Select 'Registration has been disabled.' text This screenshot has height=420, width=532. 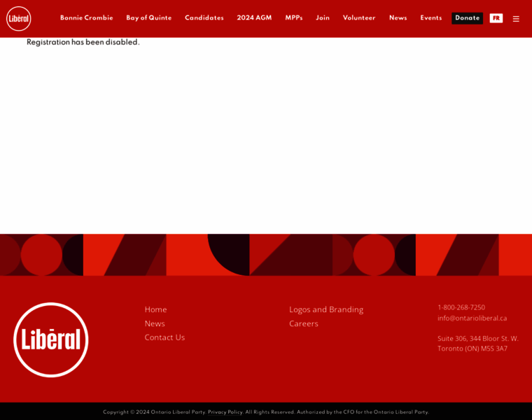click(x=83, y=43)
